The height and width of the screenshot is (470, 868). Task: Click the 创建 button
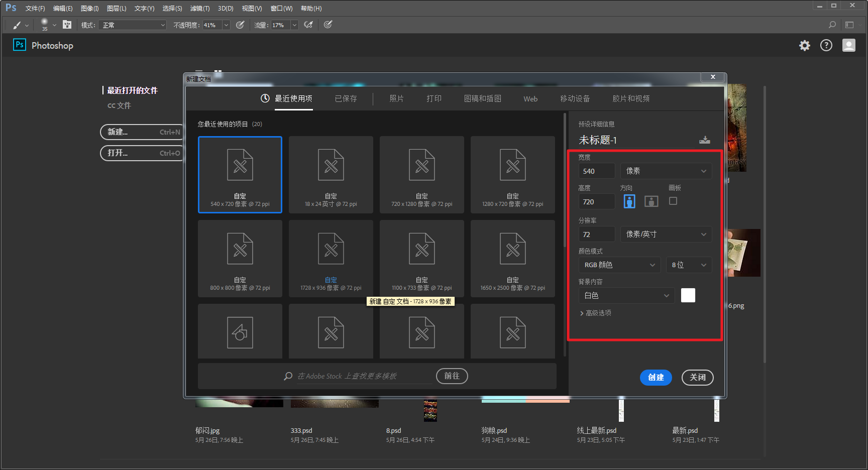[656, 378]
